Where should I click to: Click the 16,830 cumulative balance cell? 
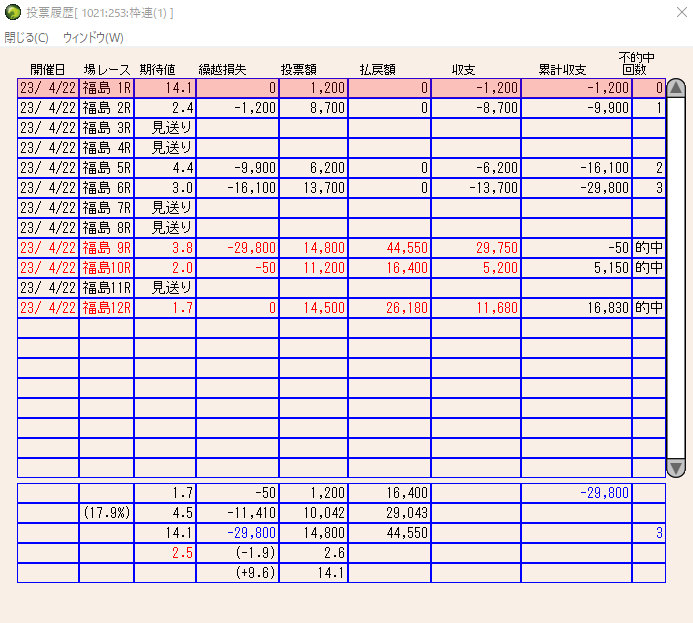tap(577, 308)
